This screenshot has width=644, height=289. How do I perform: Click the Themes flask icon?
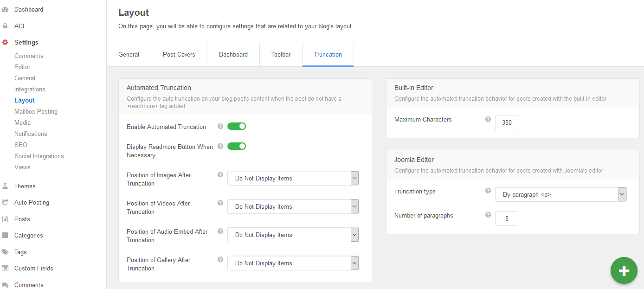click(5, 186)
